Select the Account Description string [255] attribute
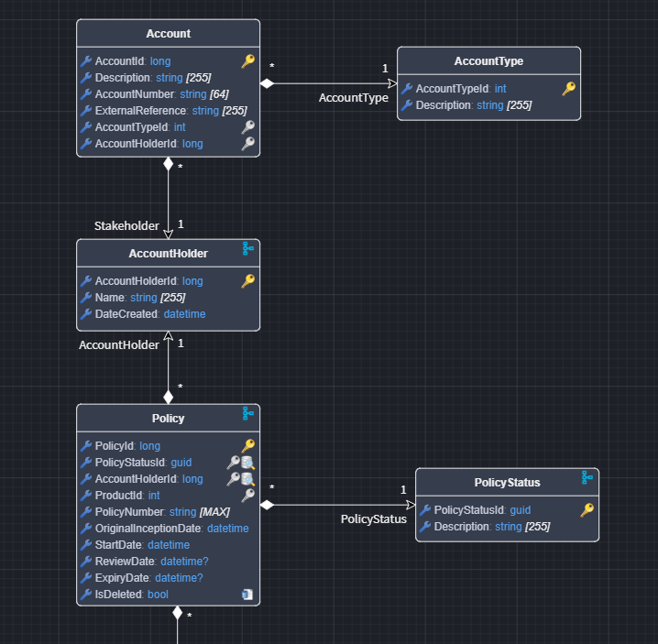The height and width of the screenshot is (644, 658). [153, 78]
